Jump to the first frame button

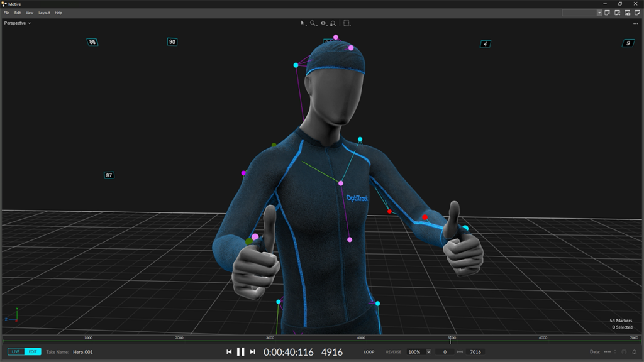pos(229,352)
